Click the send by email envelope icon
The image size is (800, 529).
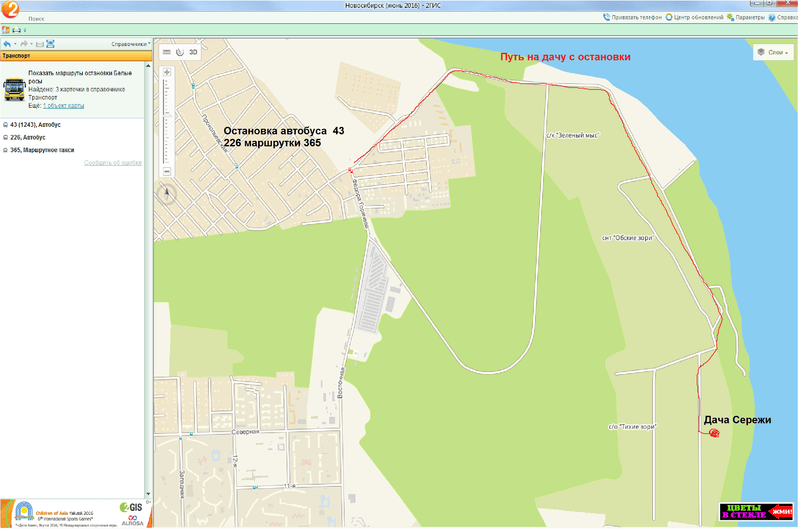click(40, 44)
